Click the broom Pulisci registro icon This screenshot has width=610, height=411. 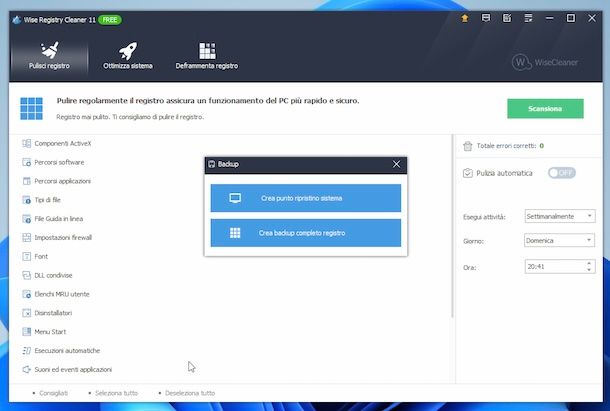pyautogui.click(x=49, y=50)
